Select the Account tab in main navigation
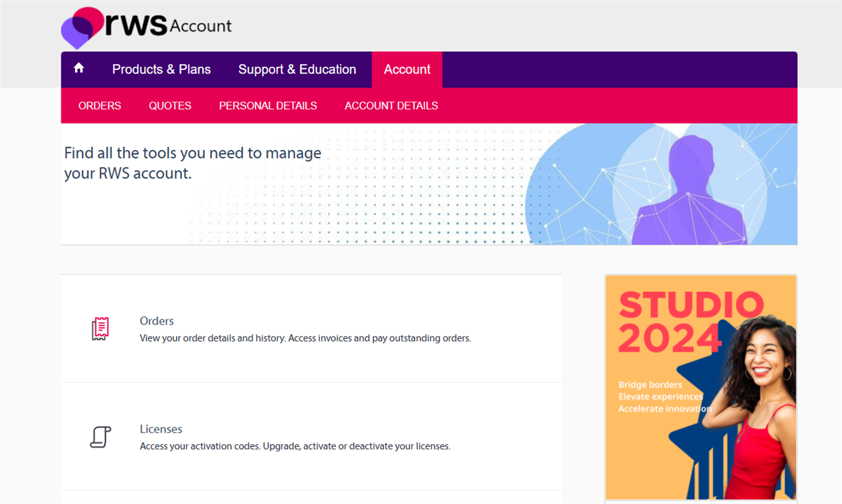 pyautogui.click(x=407, y=69)
